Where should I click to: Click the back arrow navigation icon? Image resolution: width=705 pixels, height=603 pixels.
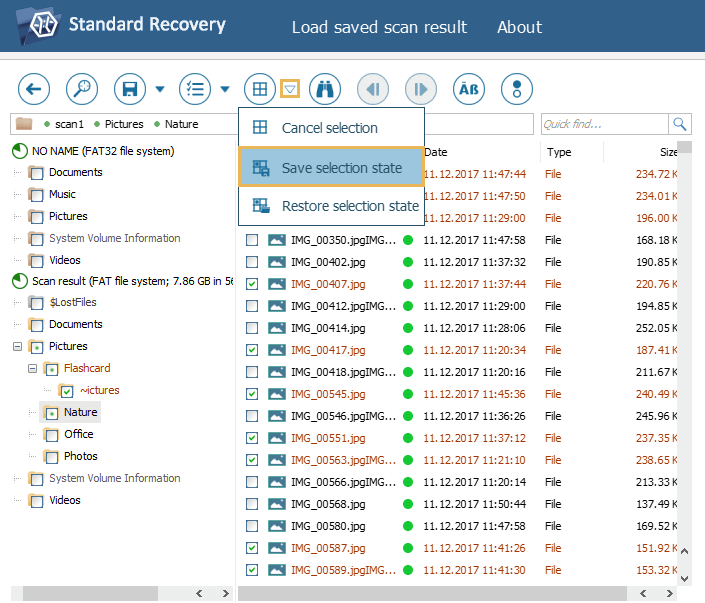[x=34, y=89]
